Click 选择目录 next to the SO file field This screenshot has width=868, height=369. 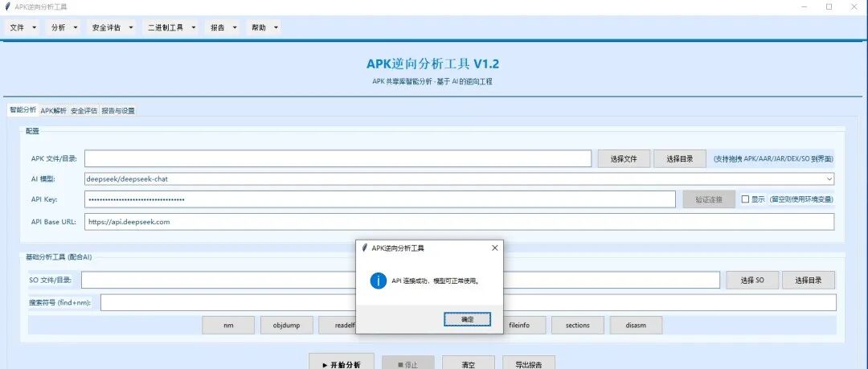tap(809, 280)
